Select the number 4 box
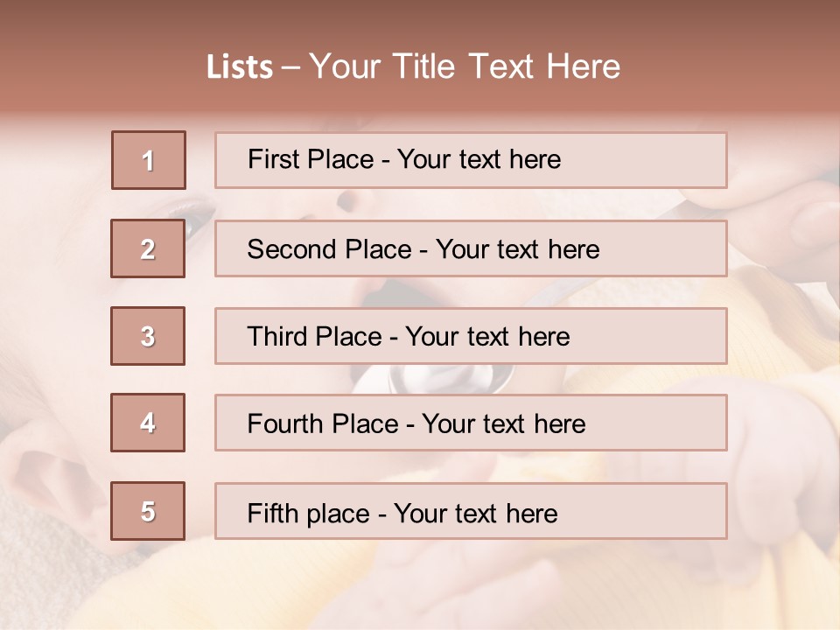 click(x=148, y=423)
